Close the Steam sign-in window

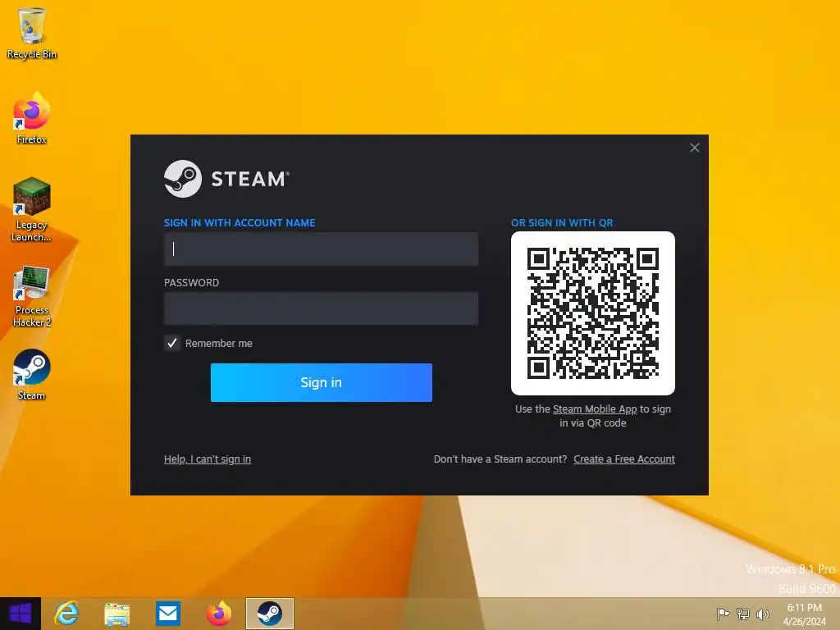(x=694, y=148)
